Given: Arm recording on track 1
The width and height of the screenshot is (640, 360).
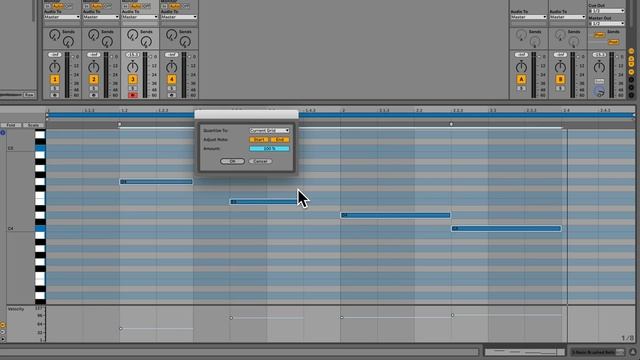Looking at the screenshot, I should (x=55, y=95).
